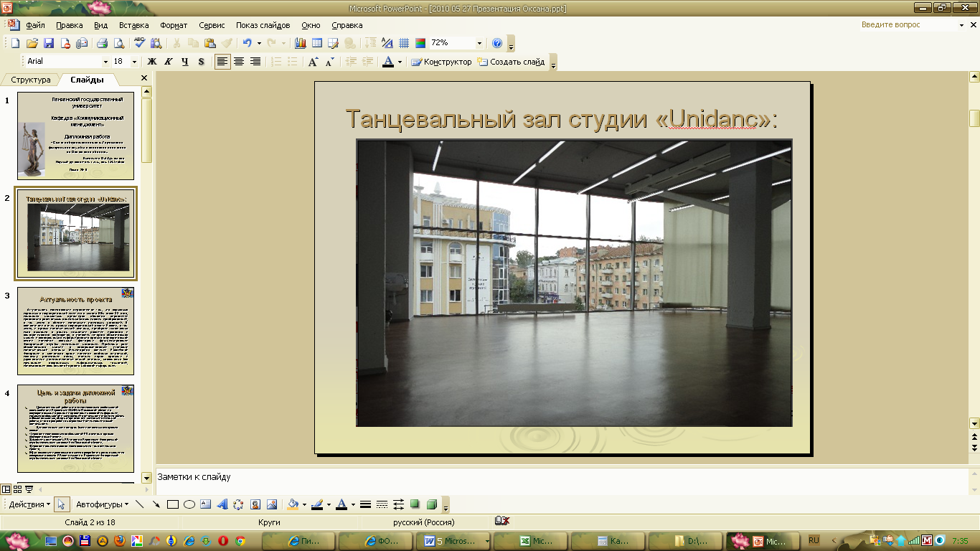Close the slides pane with X
The height and width of the screenshot is (551, 980).
pos(144,78)
